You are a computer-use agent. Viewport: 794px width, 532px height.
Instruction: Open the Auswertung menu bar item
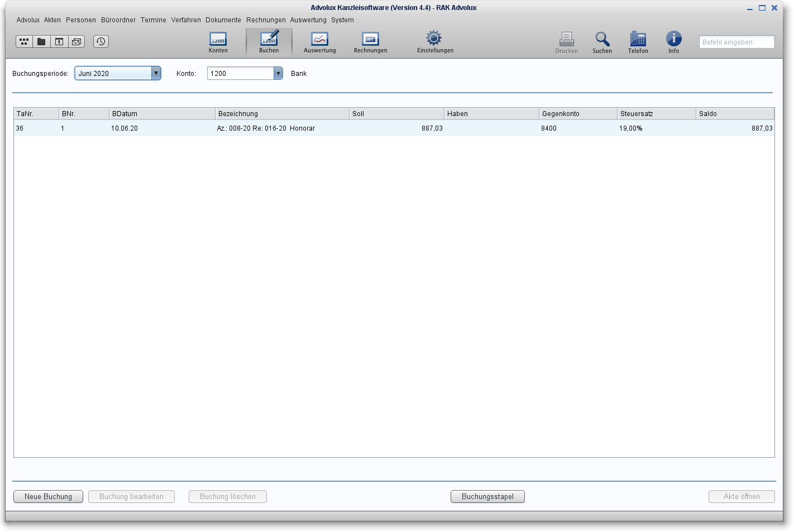pos(308,20)
